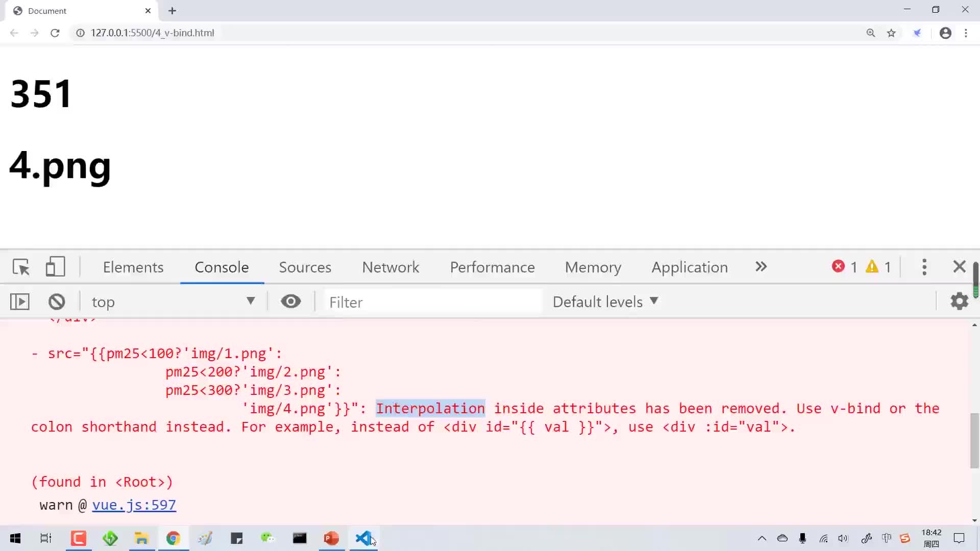
Task: Click the eye toggle icon
Action: tap(291, 302)
